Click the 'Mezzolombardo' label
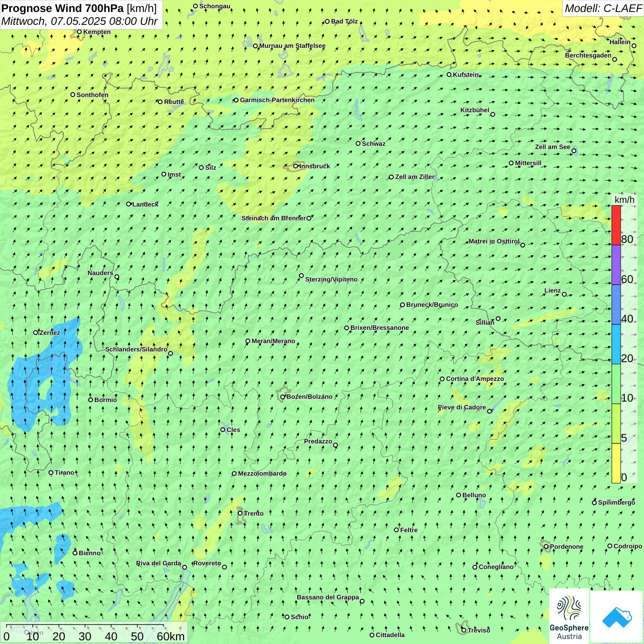This screenshot has width=644, height=644. tap(262, 473)
